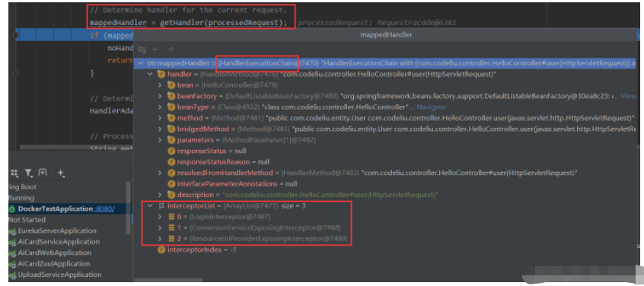Click the set-root folder icon in mappedHandler popup
The width and height of the screenshot is (644, 286).
coord(142,49)
